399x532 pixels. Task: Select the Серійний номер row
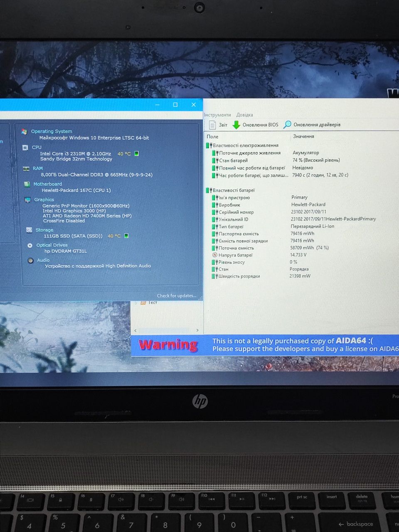269,212
